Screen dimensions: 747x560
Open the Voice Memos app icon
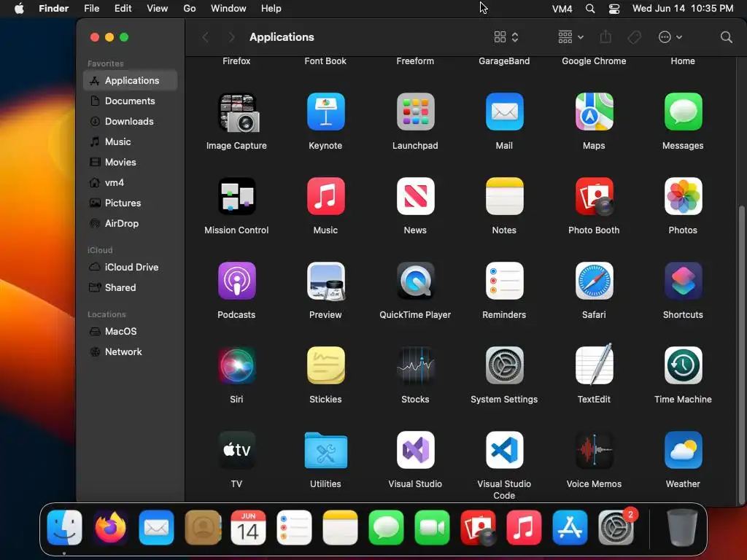(594, 450)
